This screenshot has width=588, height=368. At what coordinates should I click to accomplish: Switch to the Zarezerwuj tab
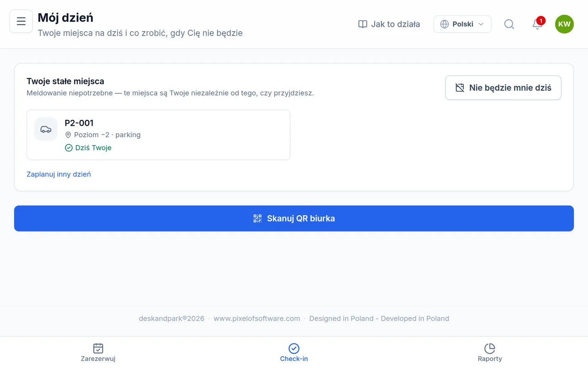(98, 352)
